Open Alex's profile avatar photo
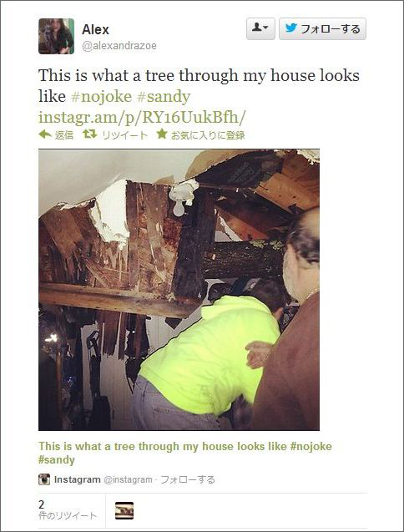 point(56,36)
